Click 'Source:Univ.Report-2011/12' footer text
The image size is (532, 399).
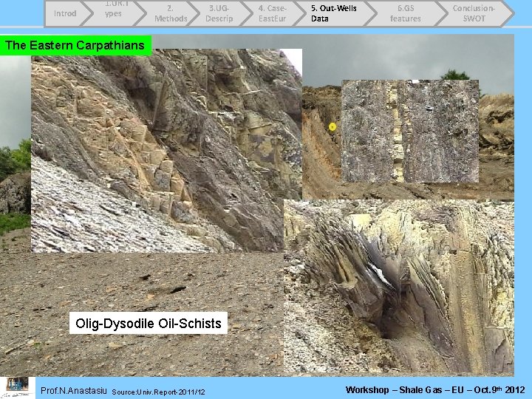(x=158, y=392)
